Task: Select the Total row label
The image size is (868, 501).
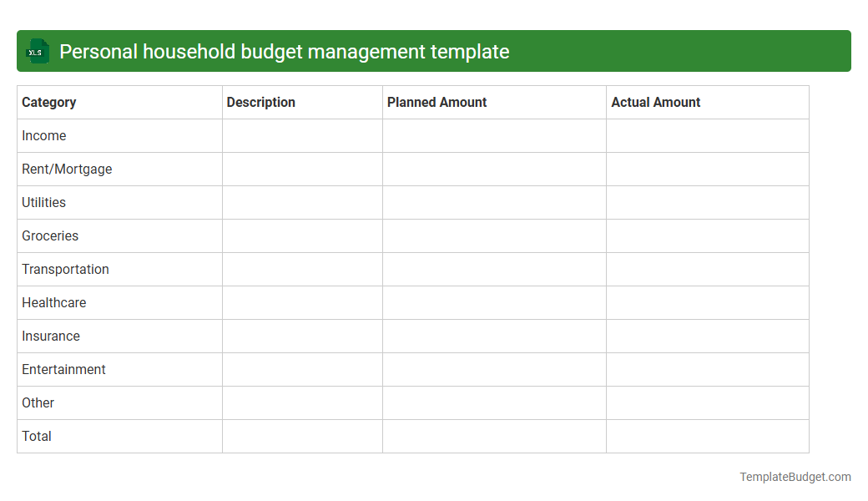Action: [36, 436]
